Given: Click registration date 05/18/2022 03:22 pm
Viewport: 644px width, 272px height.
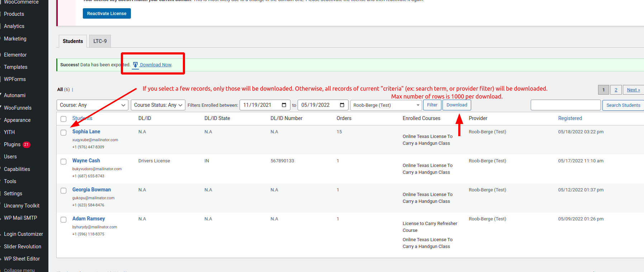Looking at the screenshot, I should 581,132.
